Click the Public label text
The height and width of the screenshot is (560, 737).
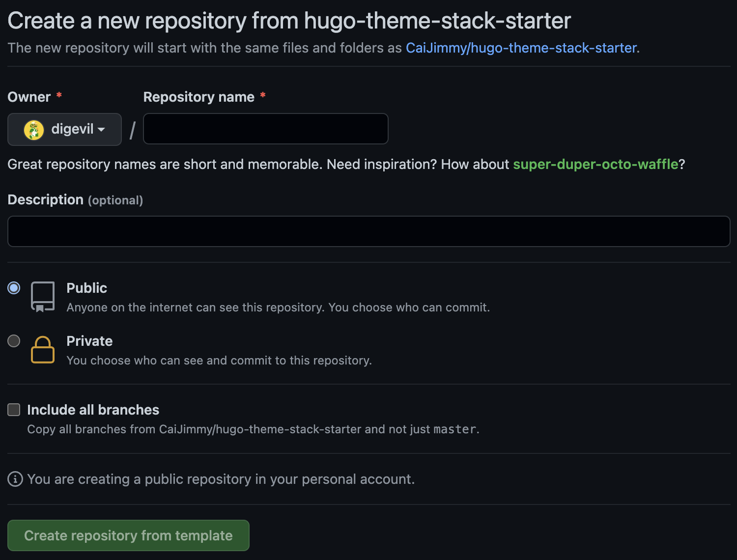(x=86, y=288)
